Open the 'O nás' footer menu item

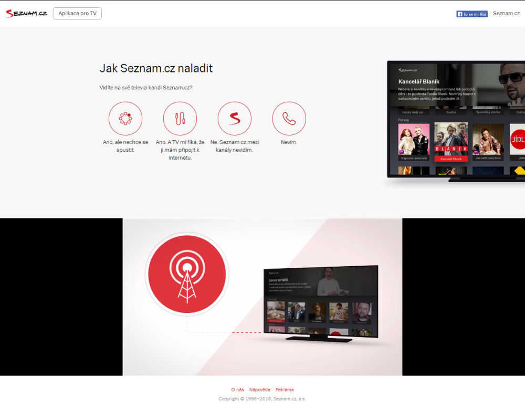(237, 390)
